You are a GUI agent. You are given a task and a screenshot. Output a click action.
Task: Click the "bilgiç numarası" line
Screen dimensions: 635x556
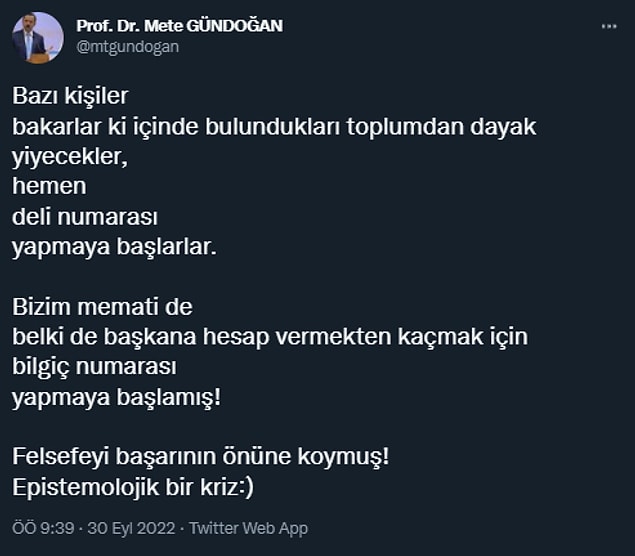(x=94, y=367)
